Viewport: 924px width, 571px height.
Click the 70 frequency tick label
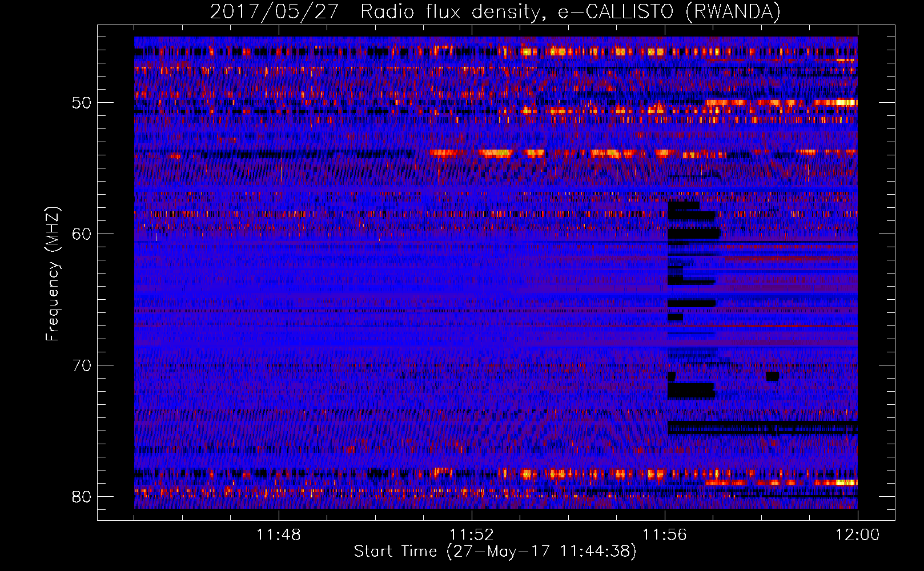click(82, 365)
